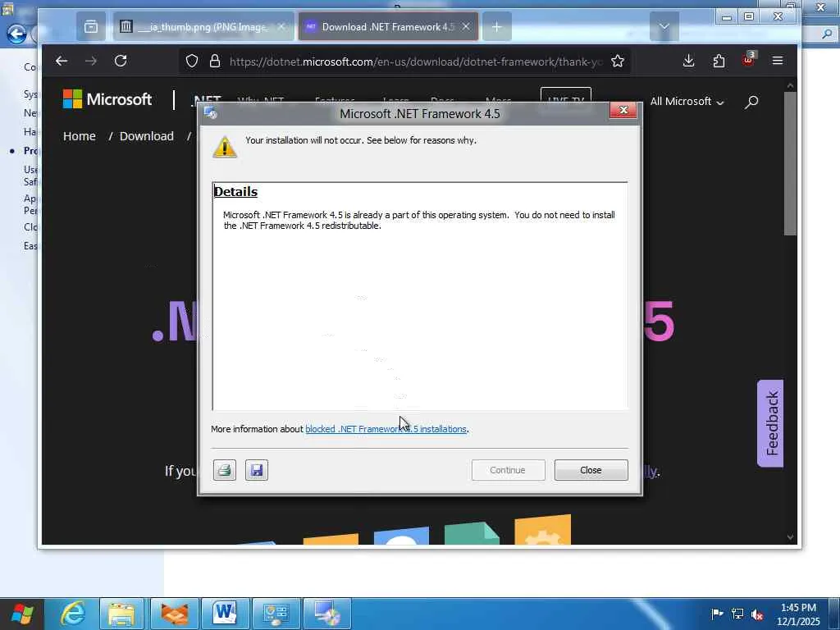The width and height of the screenshot is (840, 630).
Task: Click the print icon in .NET dialog
Action: (225, 470)
